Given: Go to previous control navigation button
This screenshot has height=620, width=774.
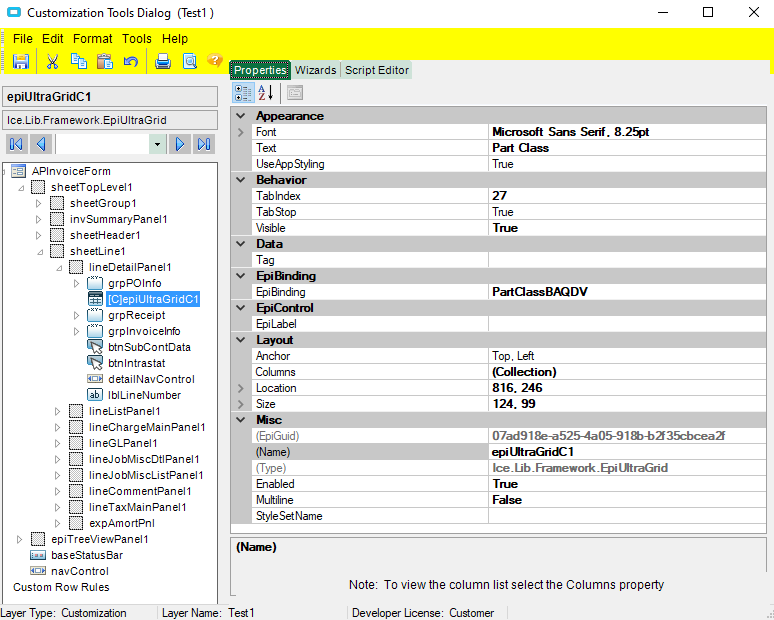Looking at the screenshot, I should 41,144.
